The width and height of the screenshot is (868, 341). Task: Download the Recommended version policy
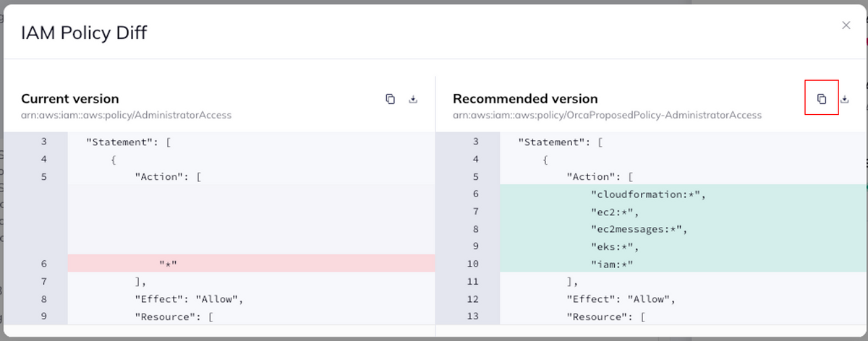[x=844, y=100]
